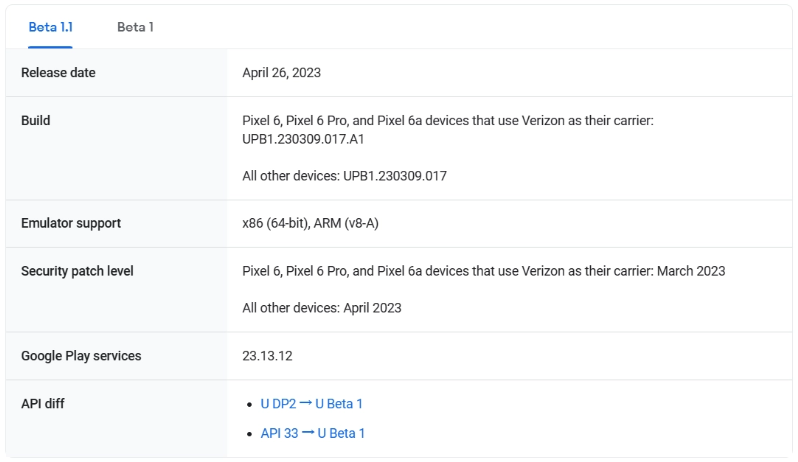The width and height of the screenshot is (798, 462).
Task: Click the Build row label
Action: coord(36,120)
